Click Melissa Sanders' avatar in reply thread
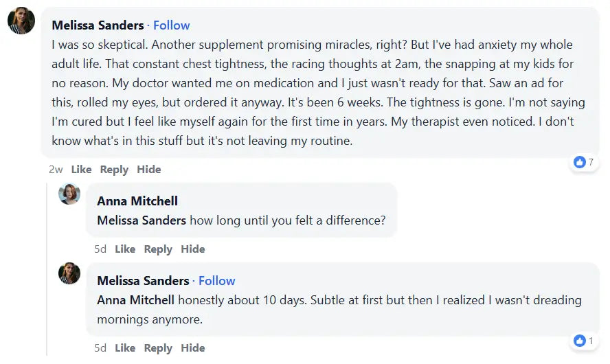Image resolution: width=610 pixels, height=364 pixels. point(69,273)
